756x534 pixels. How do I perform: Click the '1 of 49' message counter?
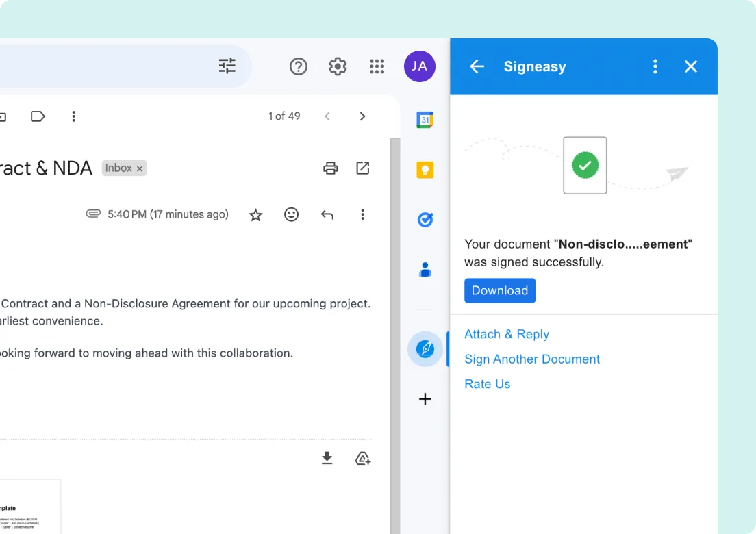pos(284,116)
